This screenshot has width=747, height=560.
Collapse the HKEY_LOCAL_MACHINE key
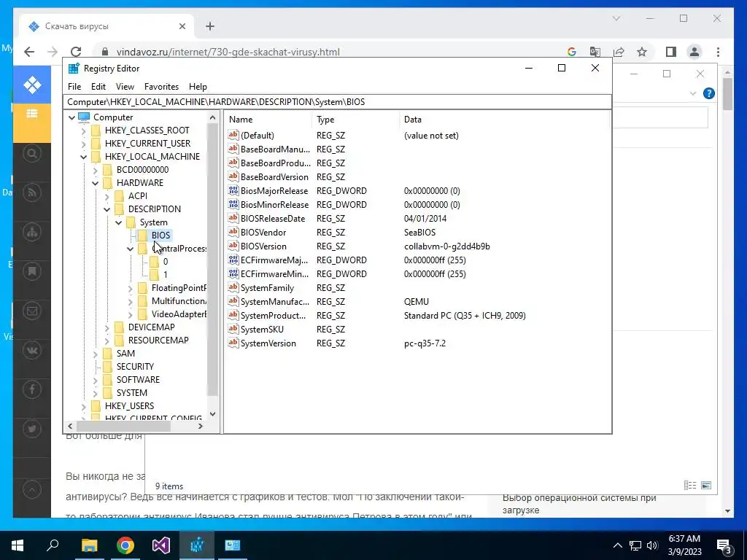(x=83, y=157)
